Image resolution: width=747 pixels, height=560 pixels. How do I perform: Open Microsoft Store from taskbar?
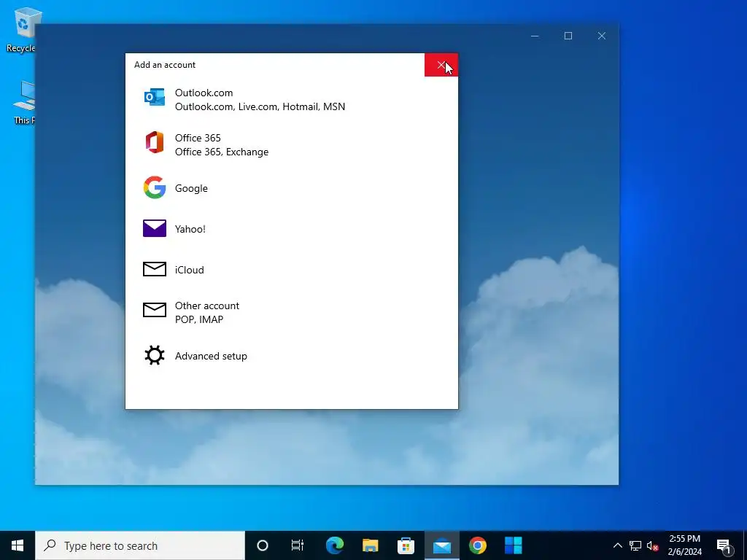coord(406,545)
